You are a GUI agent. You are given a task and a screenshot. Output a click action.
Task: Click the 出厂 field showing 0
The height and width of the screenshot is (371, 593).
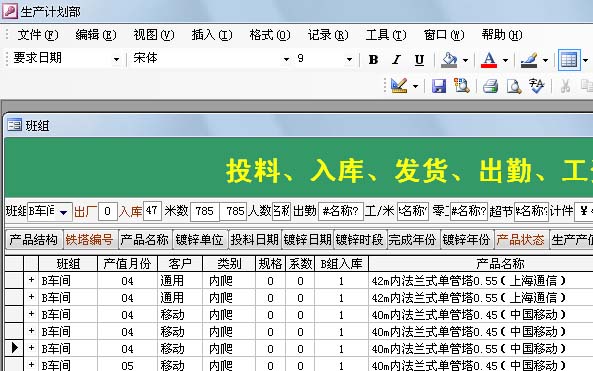pos(107,211)
